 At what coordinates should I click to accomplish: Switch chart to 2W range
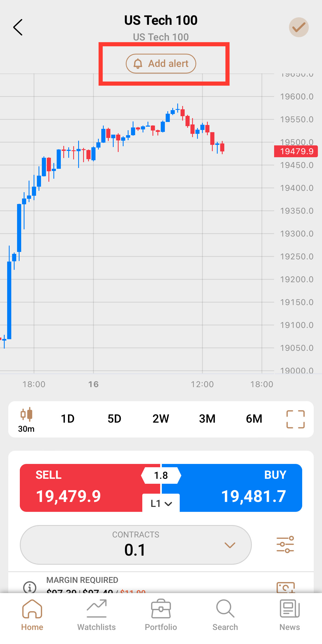click(161, 419)
